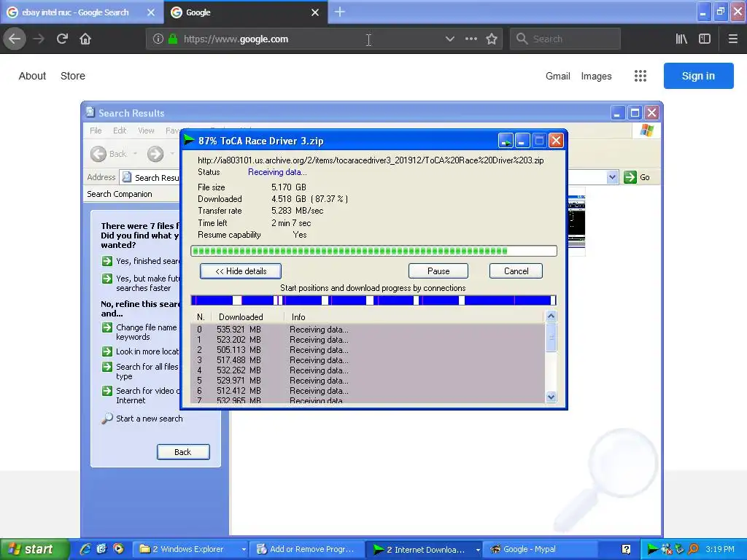Click the Hide details button
Screen dimensions: 747x560
(x=241, y=271)
